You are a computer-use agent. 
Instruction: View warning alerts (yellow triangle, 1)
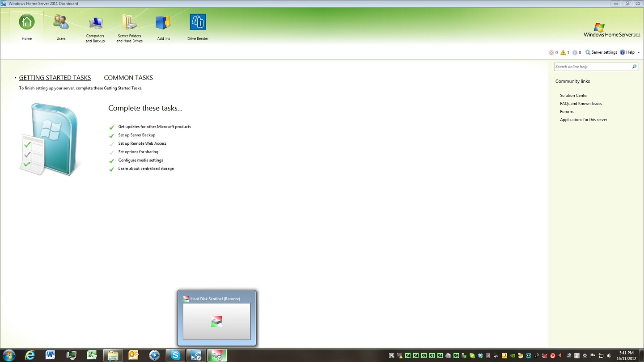[565, 52]
